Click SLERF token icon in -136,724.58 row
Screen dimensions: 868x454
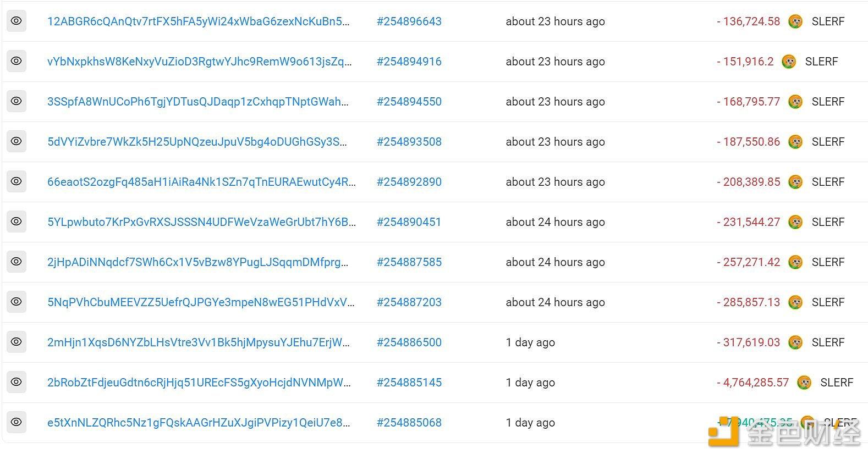pyautogui.click(x=795, y=21)
